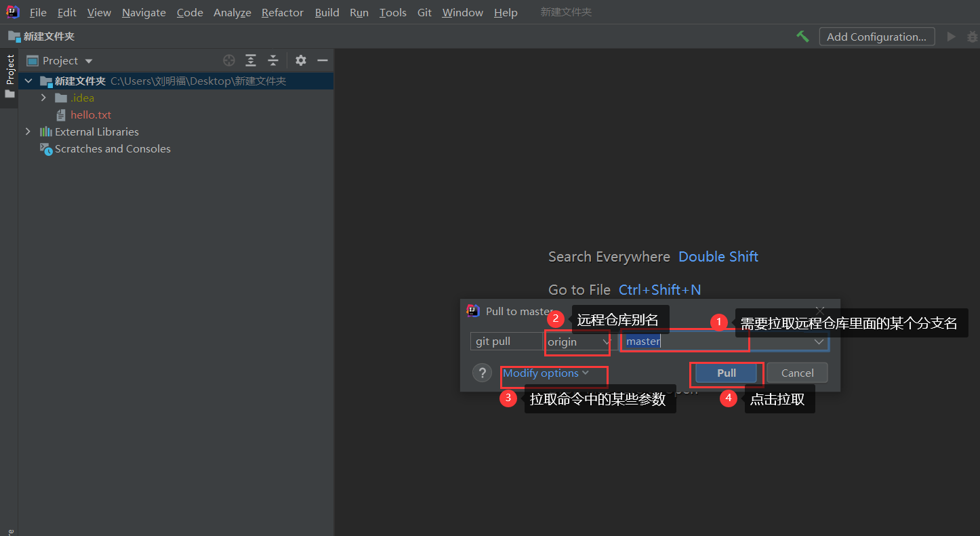The width and height of the screenshot is (980, 536).
Task: Toggle the vertical Project side tab
Action: coord(9,77)
